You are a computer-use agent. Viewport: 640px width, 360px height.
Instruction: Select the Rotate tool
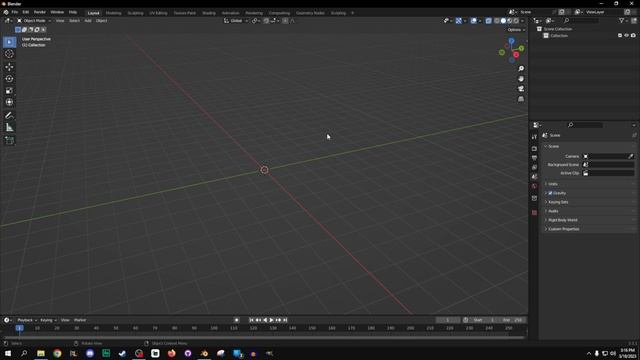coord(9,78)
